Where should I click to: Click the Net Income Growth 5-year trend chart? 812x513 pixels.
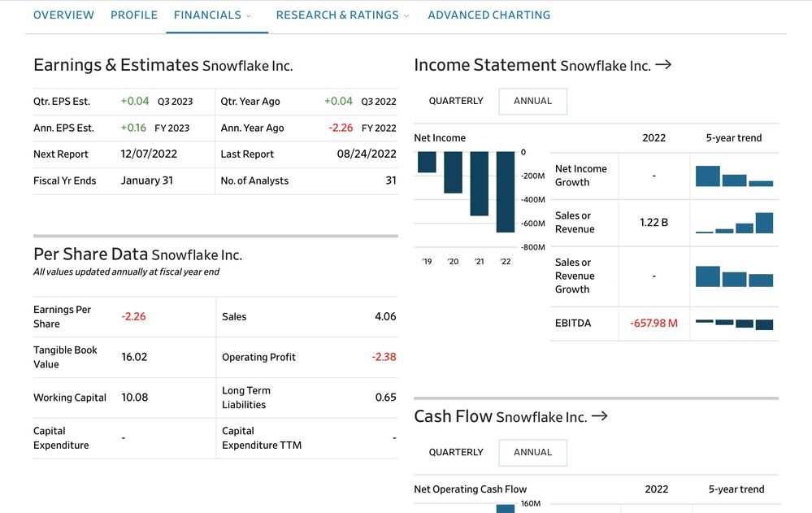[734, 176]
